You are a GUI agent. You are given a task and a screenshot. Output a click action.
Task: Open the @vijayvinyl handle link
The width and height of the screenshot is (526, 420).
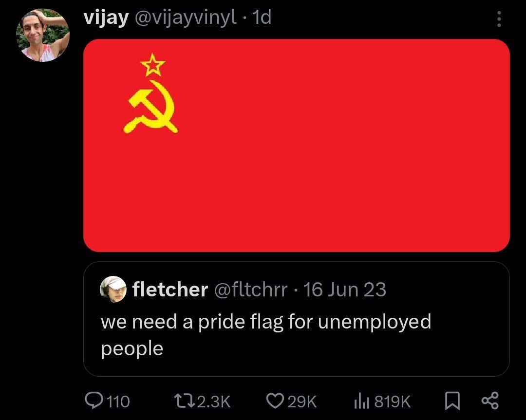(186, 18)
